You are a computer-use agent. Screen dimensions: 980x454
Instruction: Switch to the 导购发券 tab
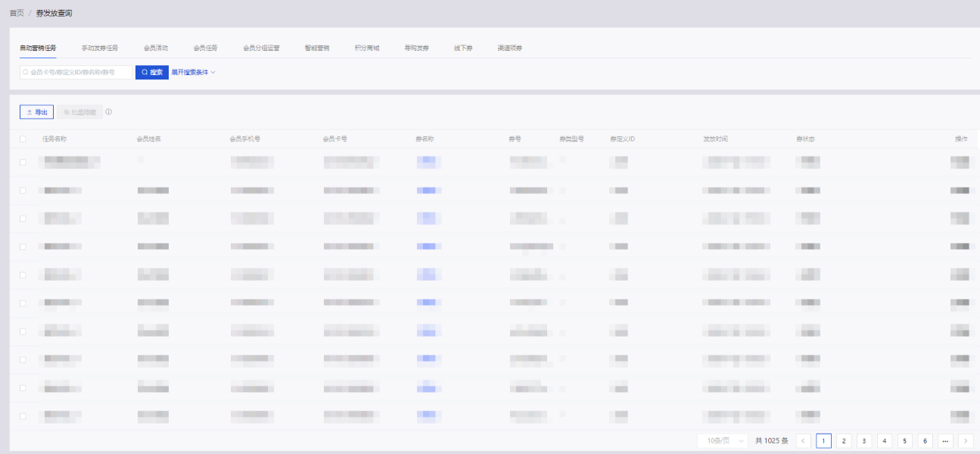click(416, 48)
